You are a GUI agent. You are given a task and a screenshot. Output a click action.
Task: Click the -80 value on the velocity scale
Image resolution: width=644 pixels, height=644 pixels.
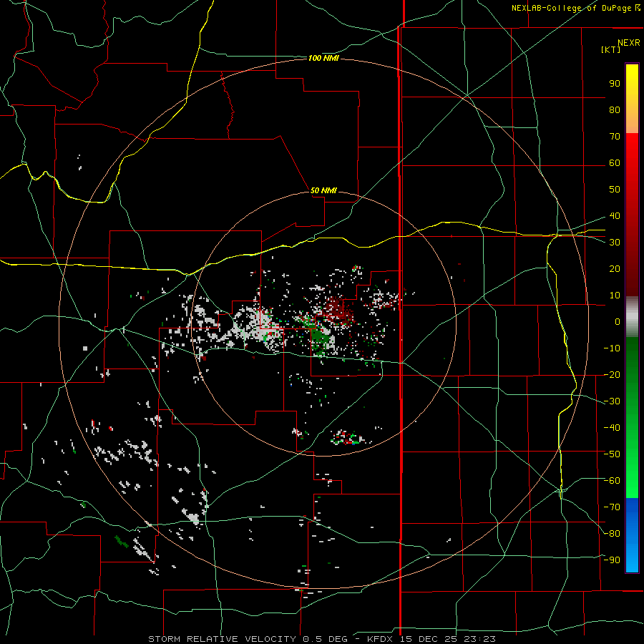click(x=612, y=534)
